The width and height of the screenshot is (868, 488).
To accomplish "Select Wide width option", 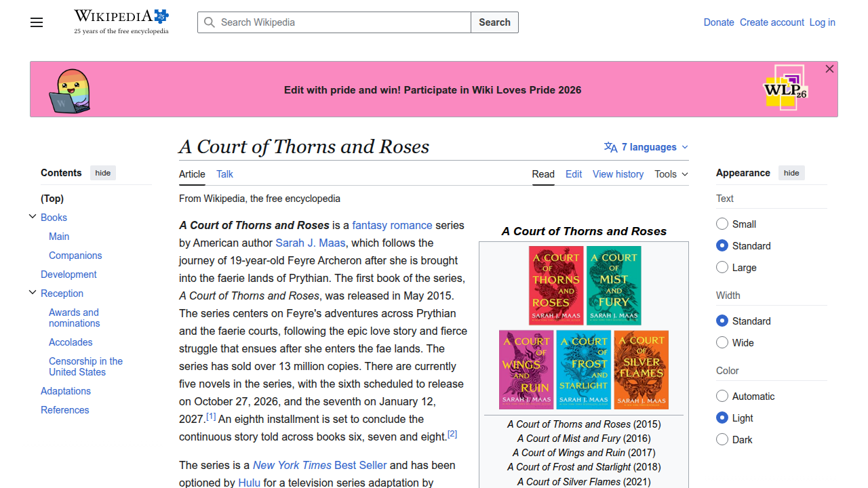I will 722,343.
